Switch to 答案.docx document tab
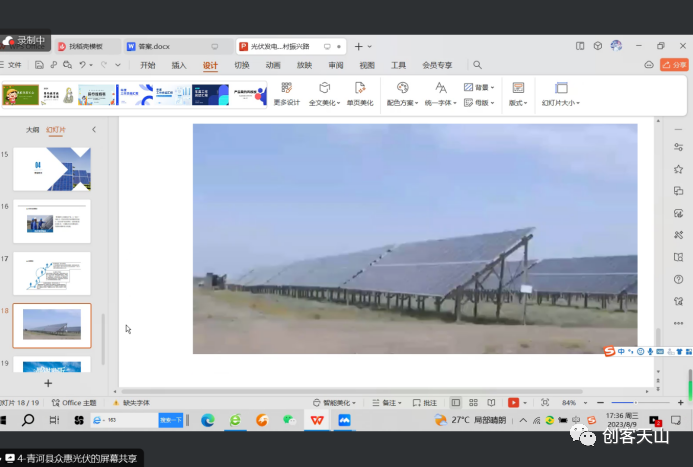 (x=178, y=46)
